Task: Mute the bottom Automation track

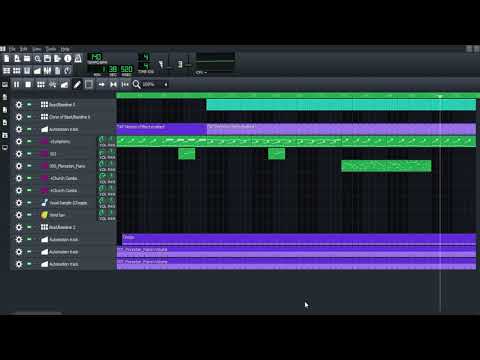Action: tap(29, 264)
